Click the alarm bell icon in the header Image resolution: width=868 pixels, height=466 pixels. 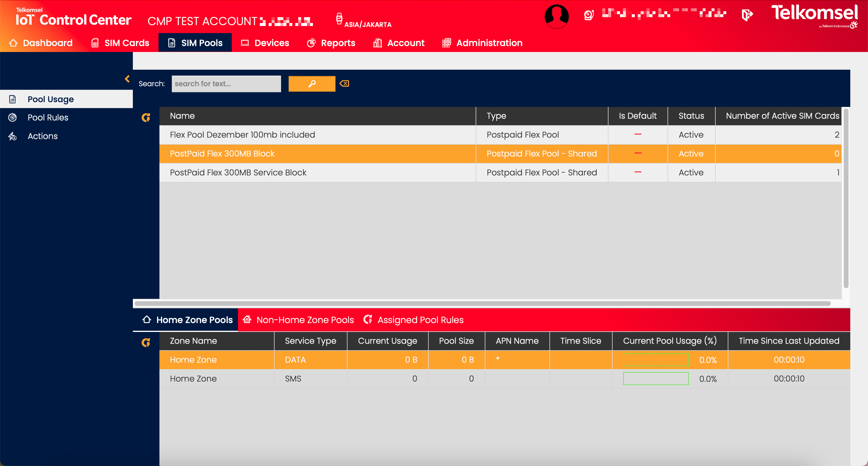[x=589, y=15]
